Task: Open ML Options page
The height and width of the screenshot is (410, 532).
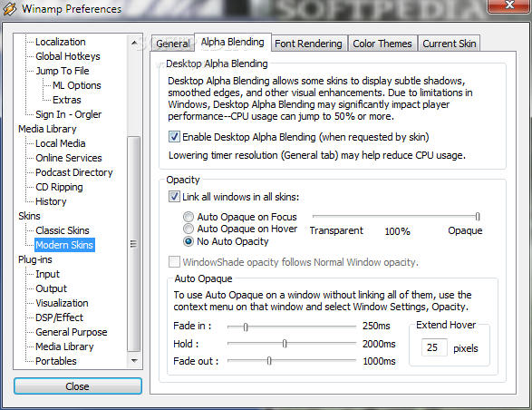Action: pos(77,85)
